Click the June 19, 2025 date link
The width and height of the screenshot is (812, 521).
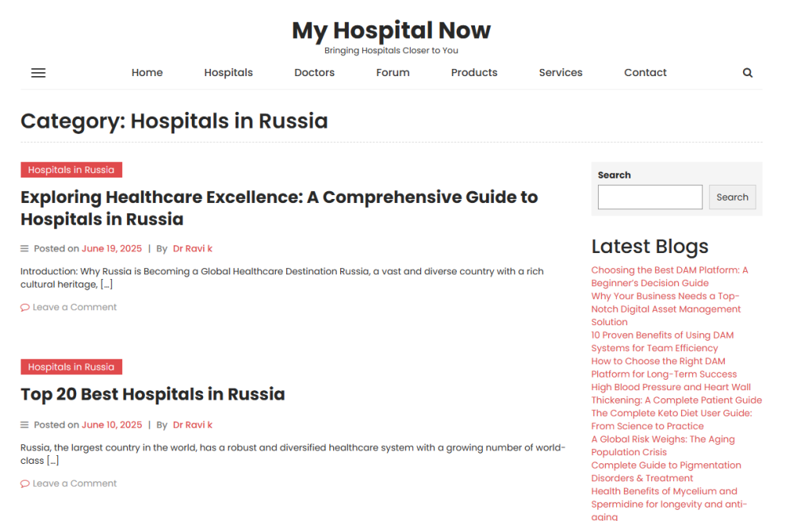pos(111,248)
